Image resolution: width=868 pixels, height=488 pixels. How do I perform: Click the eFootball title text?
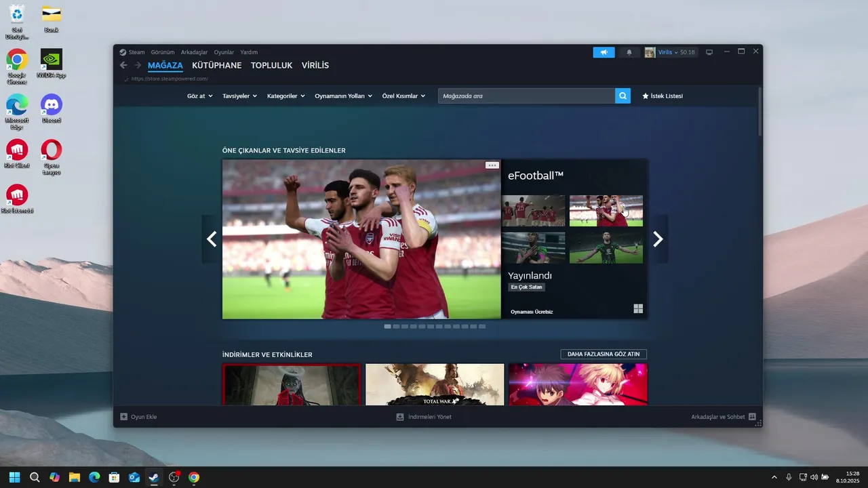tap(536, 176)
